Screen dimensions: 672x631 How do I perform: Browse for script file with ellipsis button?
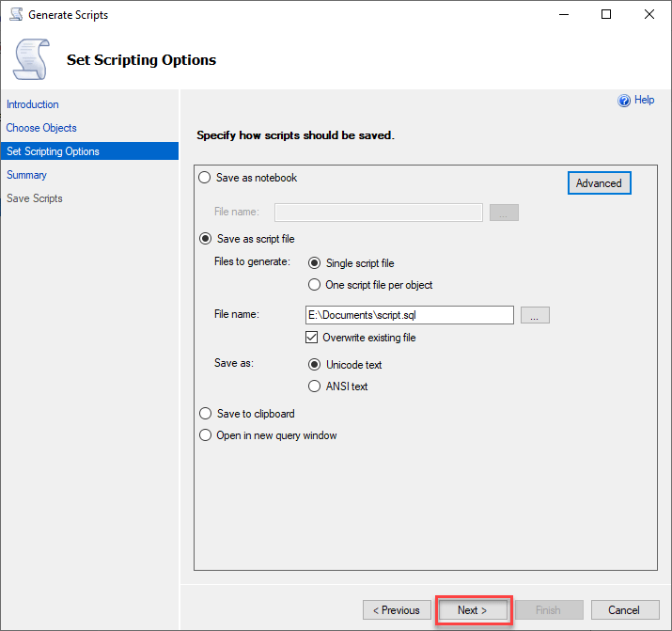pos(535,315)
